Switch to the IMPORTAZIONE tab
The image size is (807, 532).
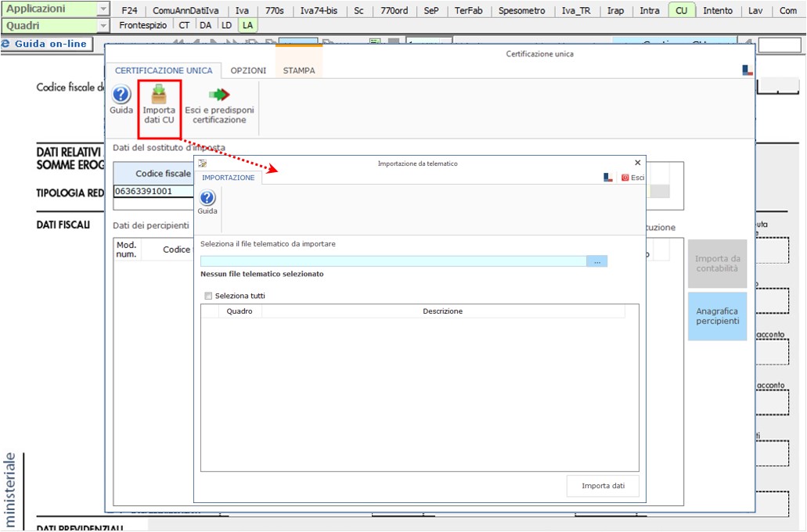point(228,178)
